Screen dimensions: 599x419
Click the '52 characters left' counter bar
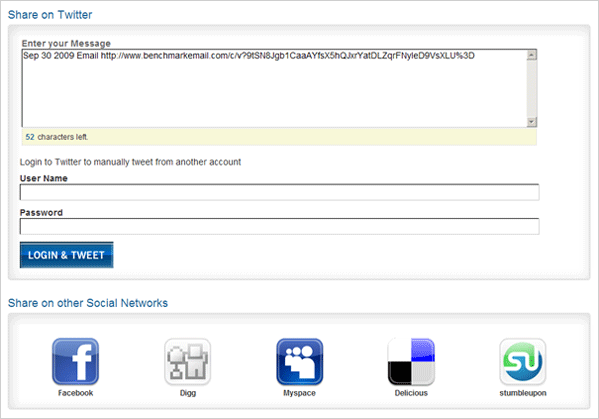click(x=279, y=137)
